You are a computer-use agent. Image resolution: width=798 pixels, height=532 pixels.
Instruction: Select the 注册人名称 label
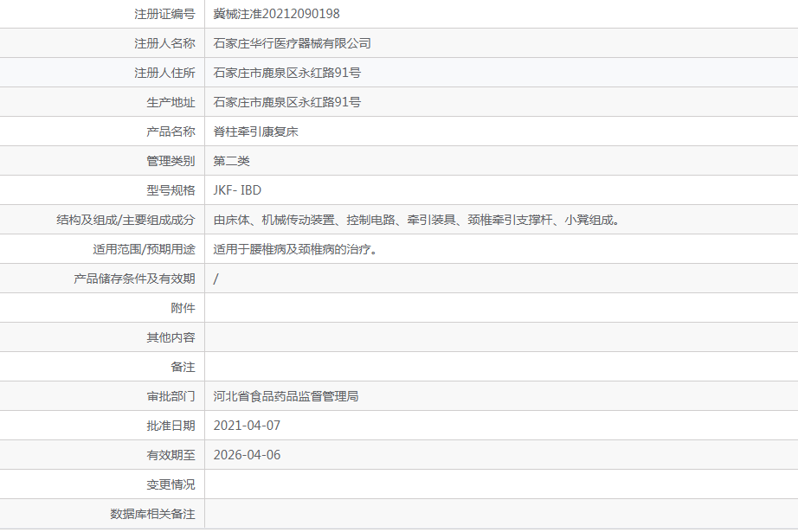pos(164,44)
